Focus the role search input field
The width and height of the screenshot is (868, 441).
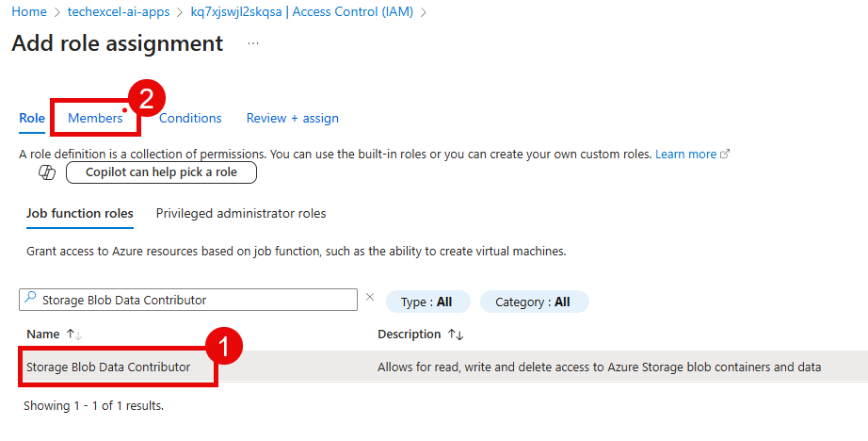pyautogui.click(x=188, y=300)
